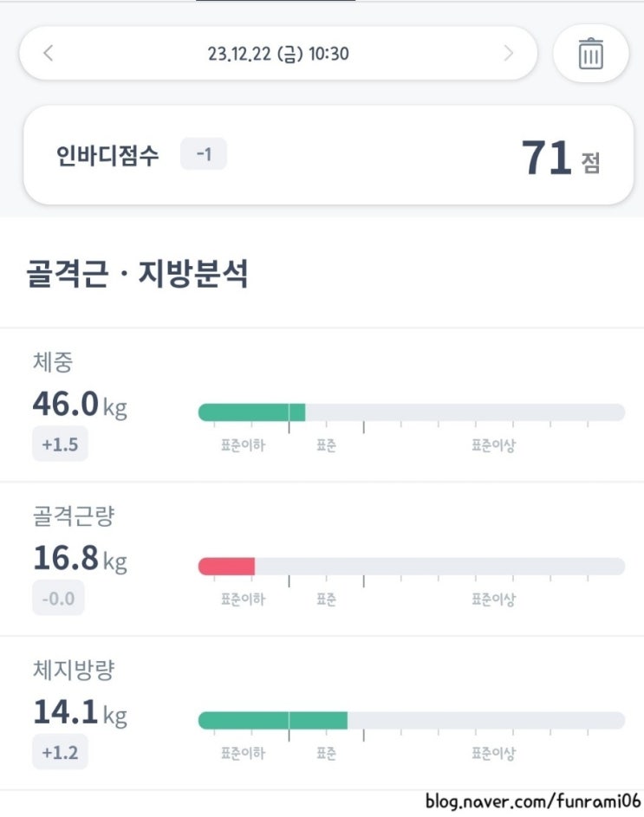Tap the +1.5 weight change badge

60,444
